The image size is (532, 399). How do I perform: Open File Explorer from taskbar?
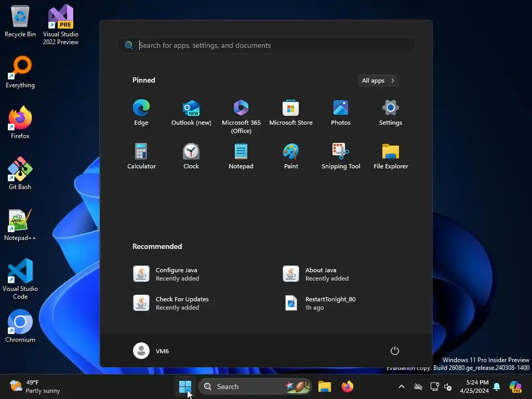click(324, 387)
